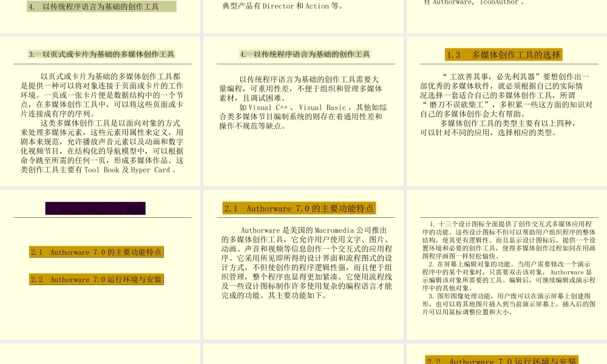Click the paragraph beginning 以页式或卡片为基础的多媒体创作工具都

[x=102, y=95]
